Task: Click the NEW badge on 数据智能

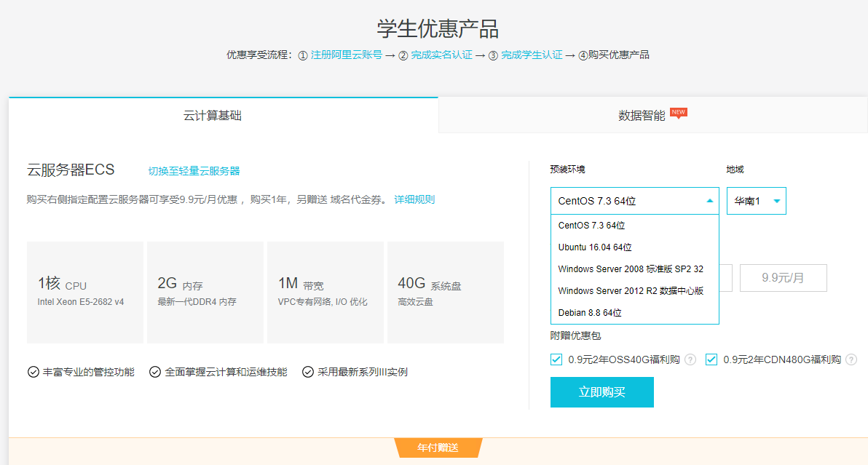Action: [x=678, y=113]
